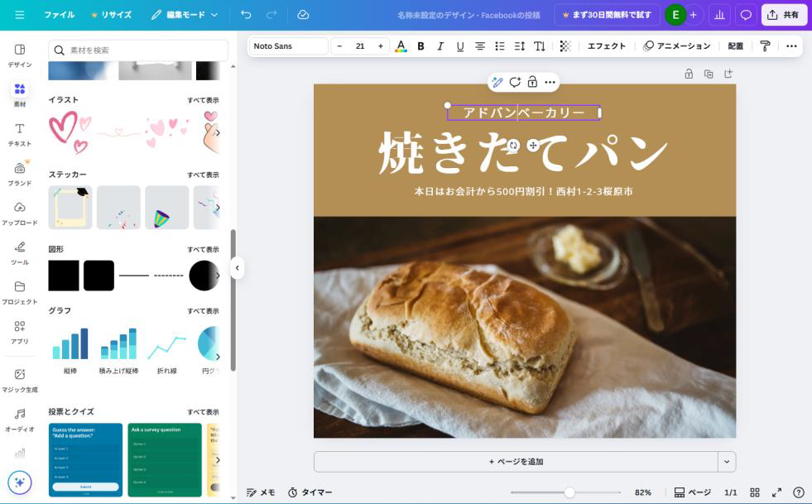Toggle bulleted list formatting

(x=500, y=46)
